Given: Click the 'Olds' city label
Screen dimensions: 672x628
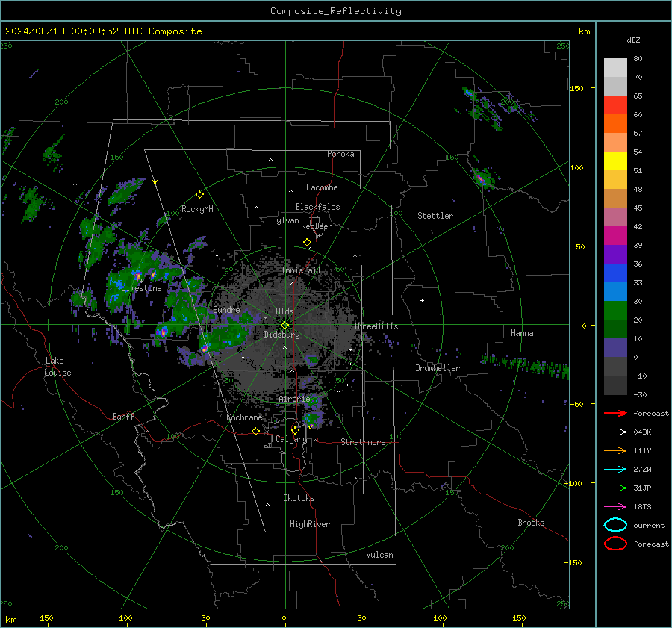Looking at the screenshot, I should [284, 311].
